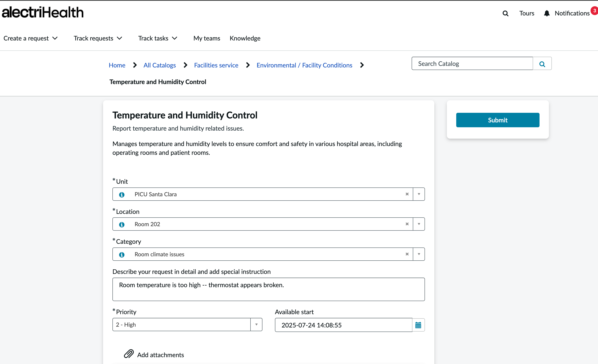
Task: Clear the Category field value
Action: [407, 254]
